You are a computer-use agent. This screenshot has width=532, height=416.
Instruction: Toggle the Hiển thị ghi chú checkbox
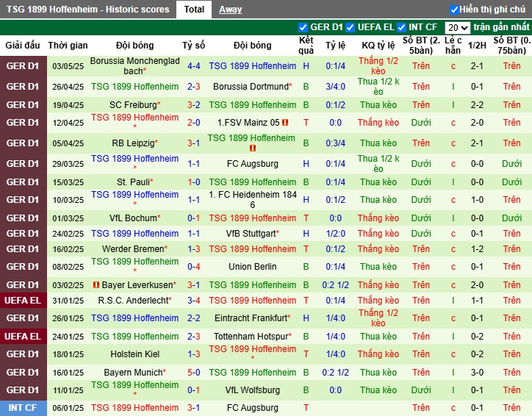click(x=453, y=10)
